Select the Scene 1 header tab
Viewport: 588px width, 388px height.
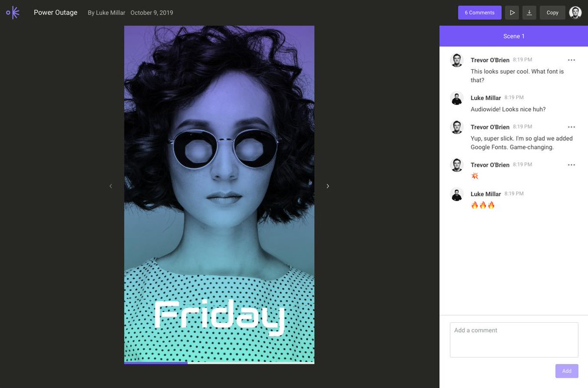(x=514, y=36)
